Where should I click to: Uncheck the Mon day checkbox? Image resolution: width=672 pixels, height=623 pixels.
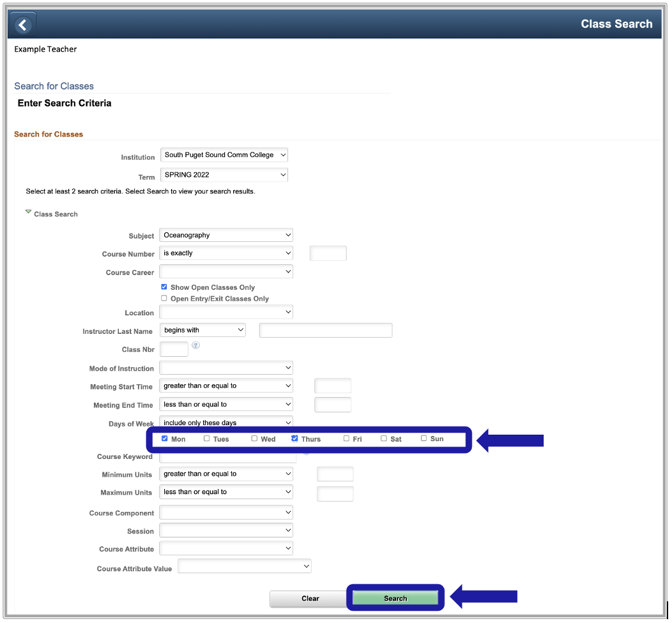click(165, 439)
